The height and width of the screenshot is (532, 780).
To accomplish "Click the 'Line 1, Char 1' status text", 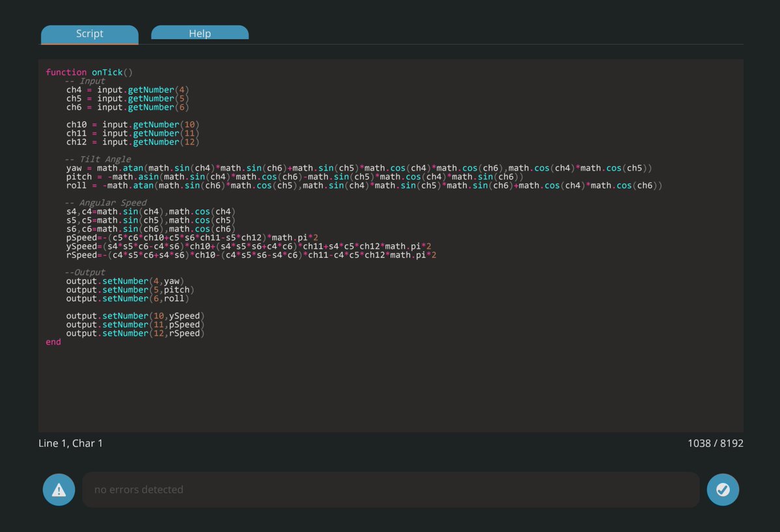I will point(71,443).
